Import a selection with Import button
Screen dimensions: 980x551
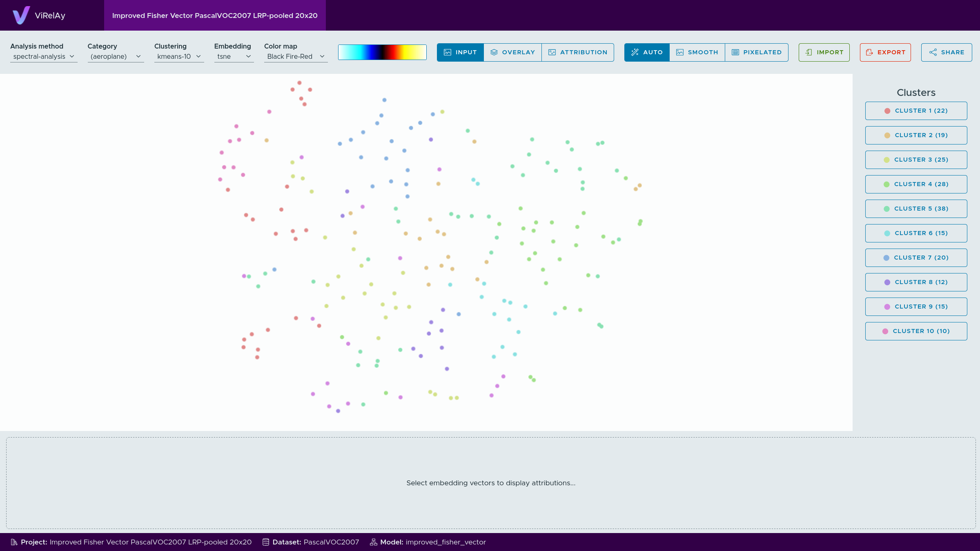point(824,52)
